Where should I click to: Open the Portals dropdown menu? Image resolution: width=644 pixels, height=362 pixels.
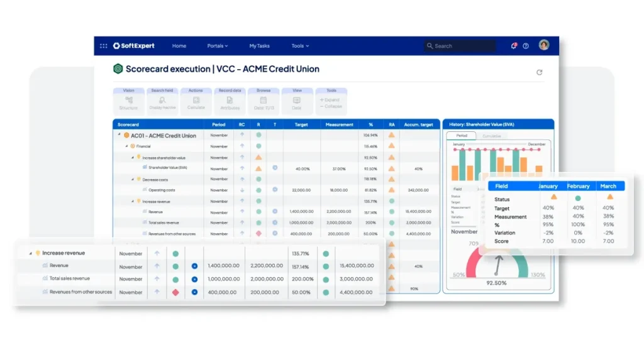click(x=218, y=46)
